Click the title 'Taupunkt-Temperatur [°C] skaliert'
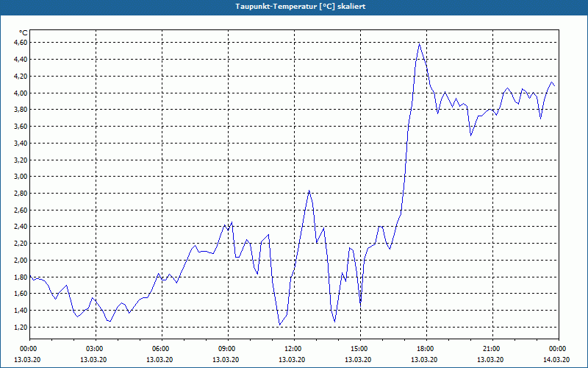The image size is (588, 368). pos(301,7)
